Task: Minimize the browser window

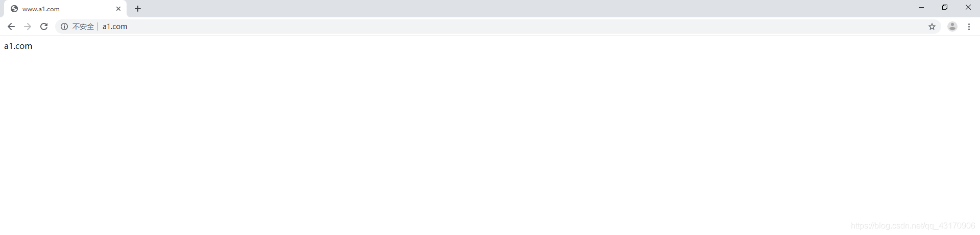Action: [921, 7]
